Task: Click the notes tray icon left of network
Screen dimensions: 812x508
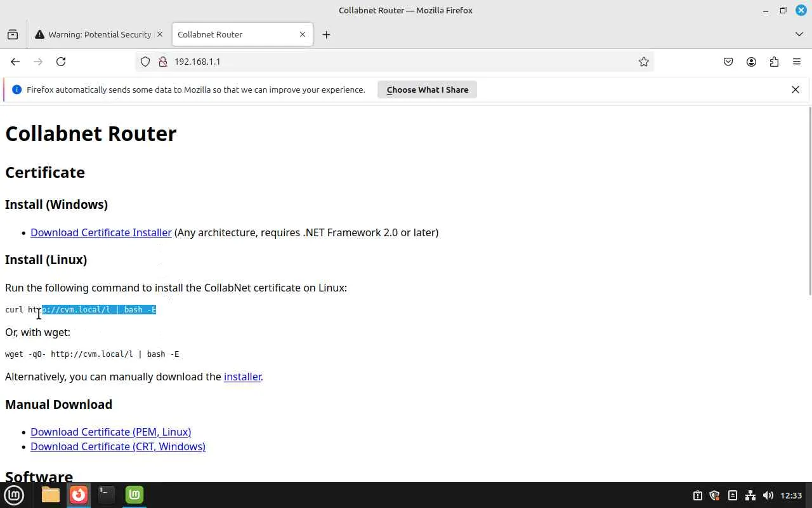Action: [733, 495]
